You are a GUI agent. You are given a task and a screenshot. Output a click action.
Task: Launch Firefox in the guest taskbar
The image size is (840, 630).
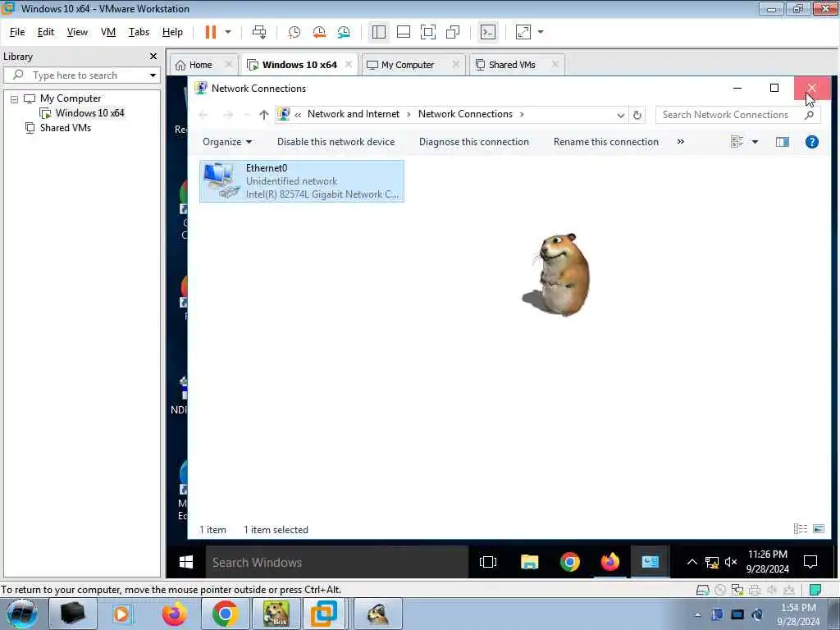pyautogui.click(x=610, y=562)
